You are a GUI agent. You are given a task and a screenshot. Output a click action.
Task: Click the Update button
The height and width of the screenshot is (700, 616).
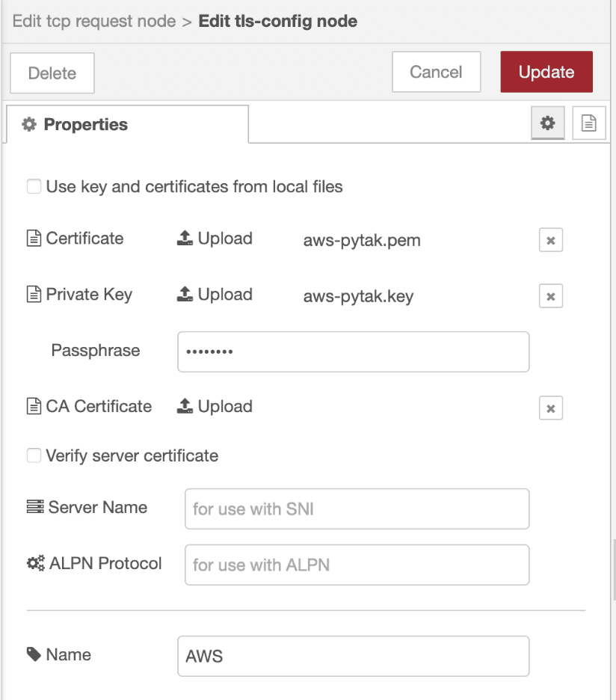(x=546, y=72)
